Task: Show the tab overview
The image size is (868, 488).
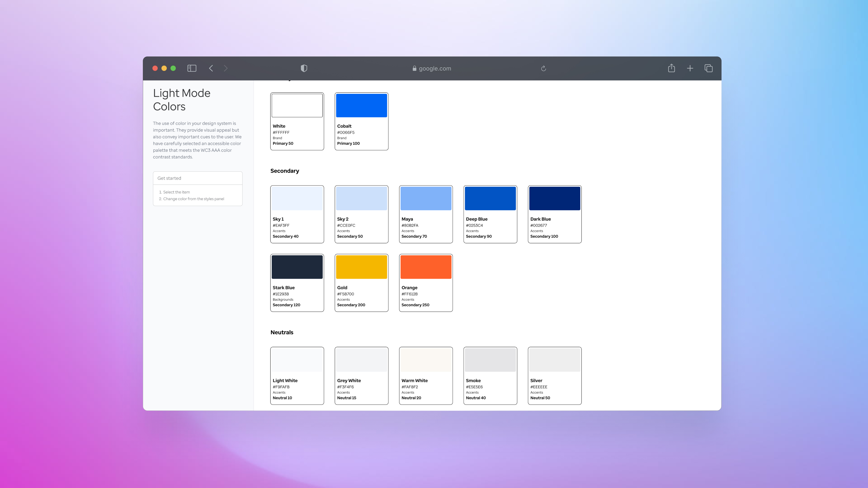Action: point(708,68)
